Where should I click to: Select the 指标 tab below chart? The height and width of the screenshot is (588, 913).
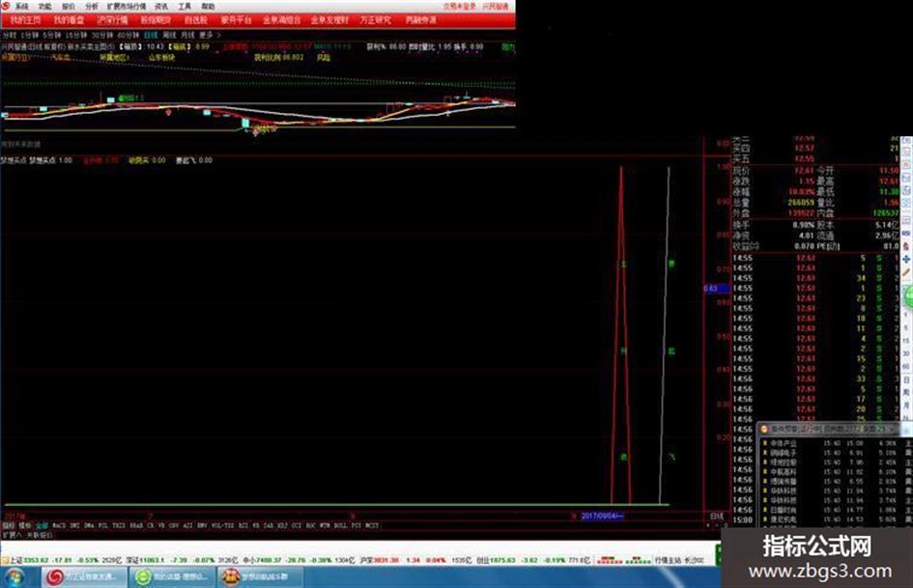[x=8, y=525]
